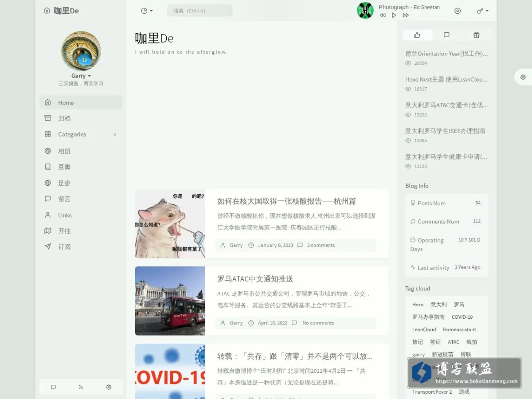Image resolution: width=532 pixels, height=399 pixels.
Task: Click the home icon beside the 咖里De logo
Action: [47, 11]
